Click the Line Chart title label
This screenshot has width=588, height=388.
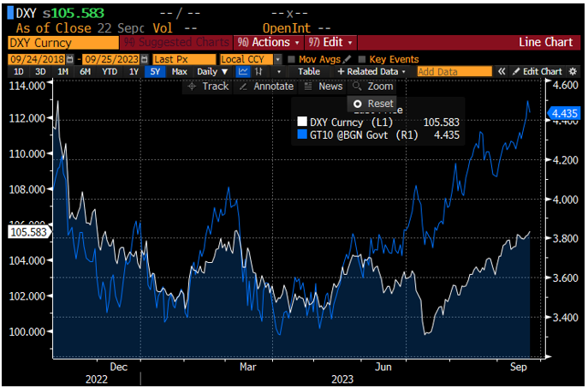pos(545,43)
